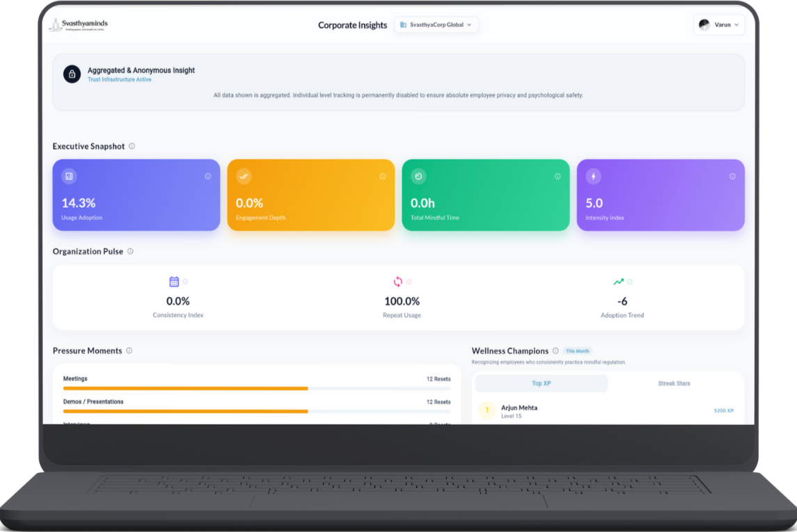797x532 pixels.
Task: Click the Total Mindful Time timer icon
Action: 418,177
